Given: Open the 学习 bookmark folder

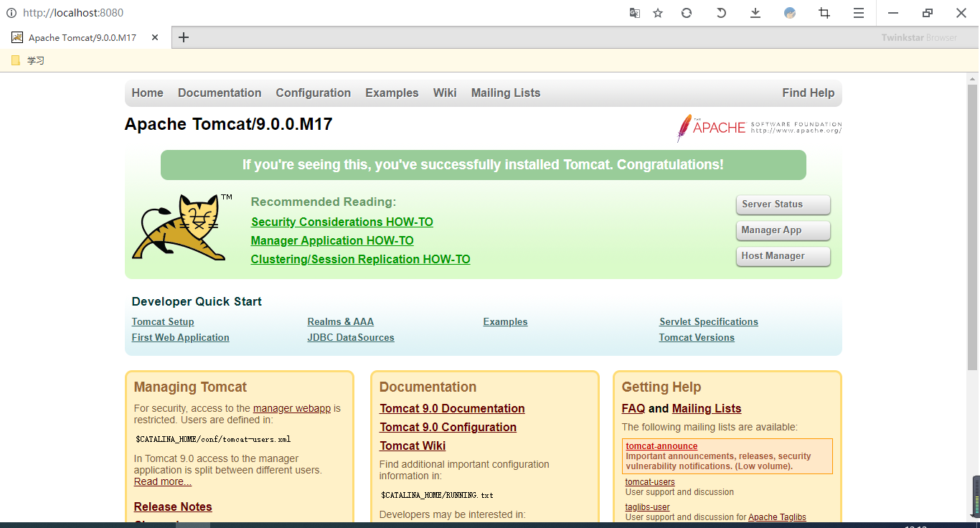Looking at the screenshot, I should pyautogui.click(x=28, y=60).
